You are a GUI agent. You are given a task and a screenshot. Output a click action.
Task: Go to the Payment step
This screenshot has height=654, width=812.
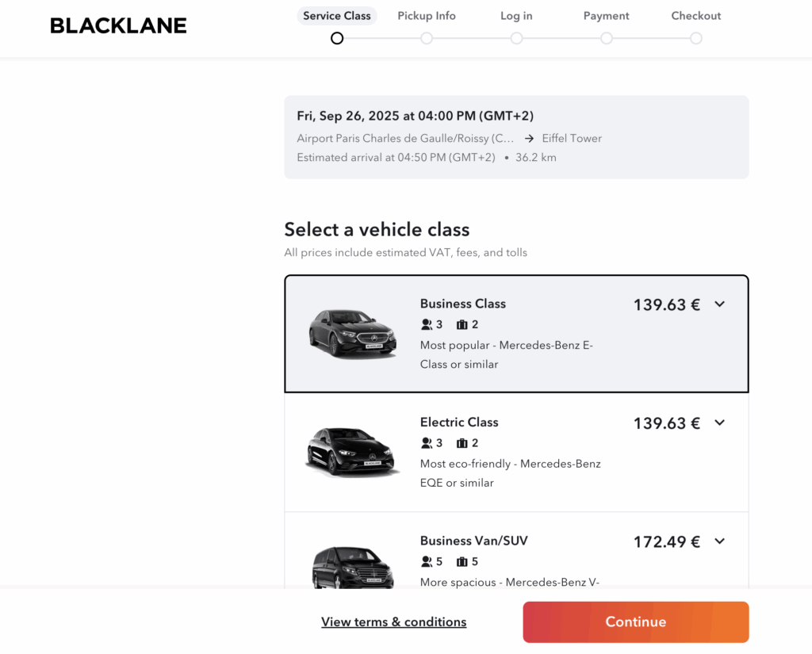click(x=606, y=16)
